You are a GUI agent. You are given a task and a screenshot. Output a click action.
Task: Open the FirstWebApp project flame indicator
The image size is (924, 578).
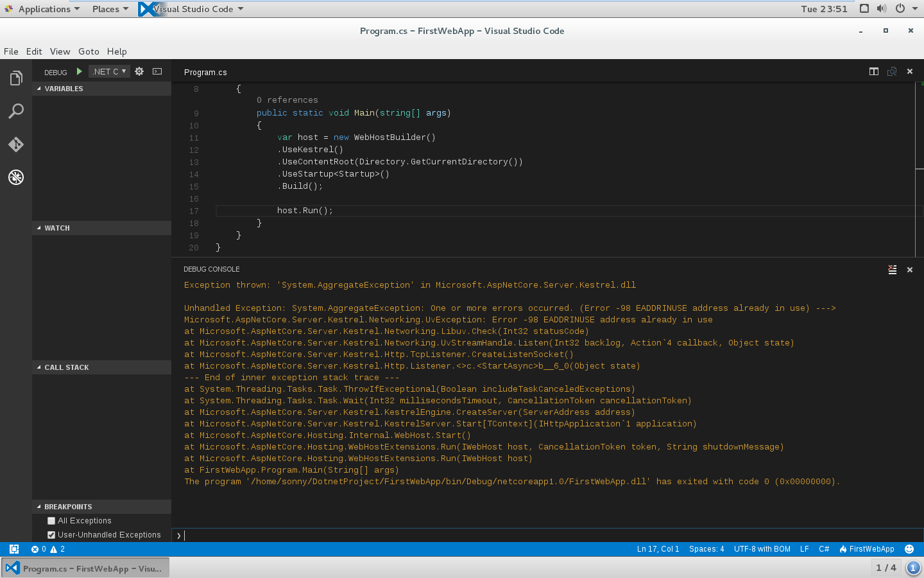pos(867,549)
